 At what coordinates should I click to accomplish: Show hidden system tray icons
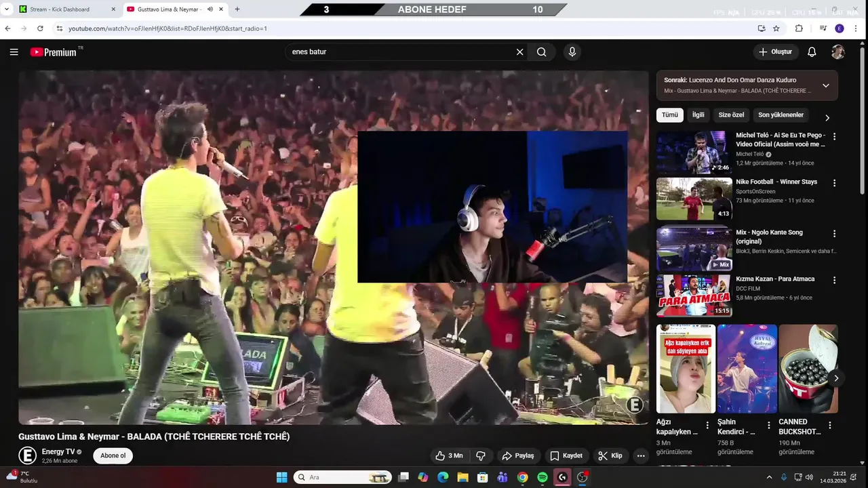[769, 477]
